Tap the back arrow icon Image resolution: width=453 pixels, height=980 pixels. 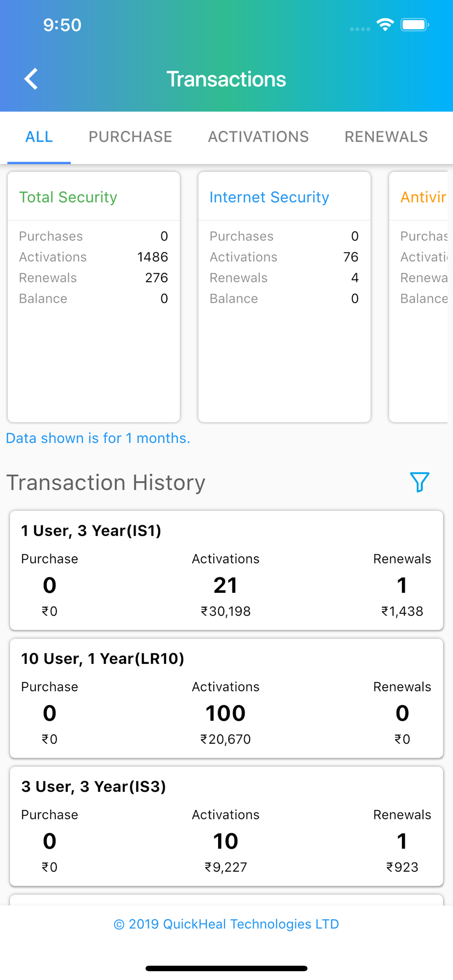coord(31,79)
